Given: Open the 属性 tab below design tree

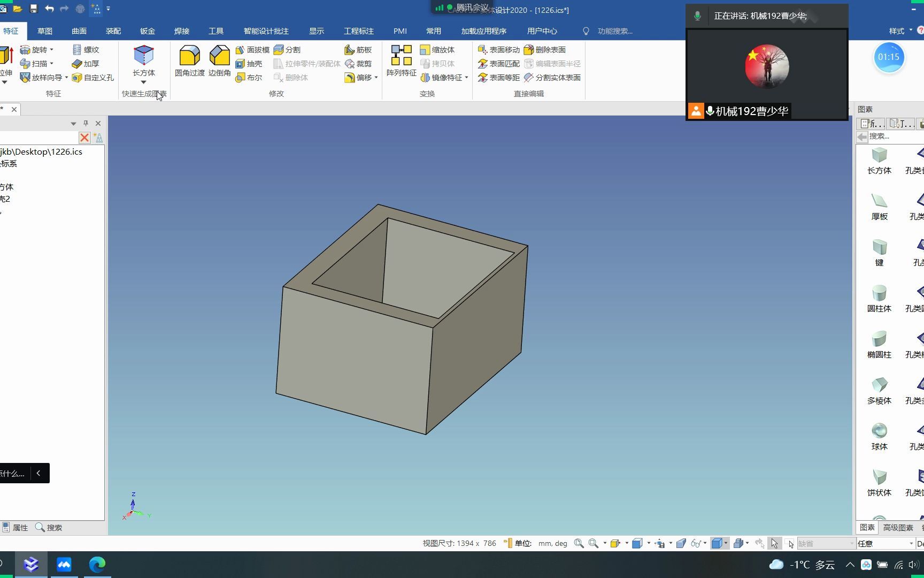Looking at the screenshot, I should tap(15, 528).
